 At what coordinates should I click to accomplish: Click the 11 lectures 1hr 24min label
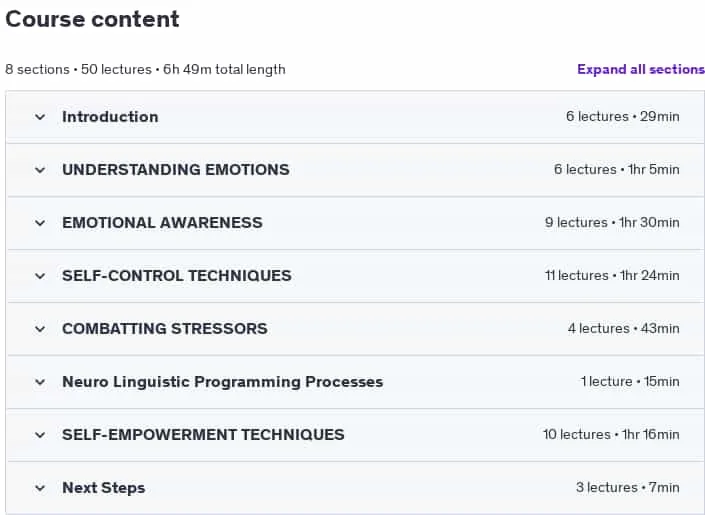612,276
